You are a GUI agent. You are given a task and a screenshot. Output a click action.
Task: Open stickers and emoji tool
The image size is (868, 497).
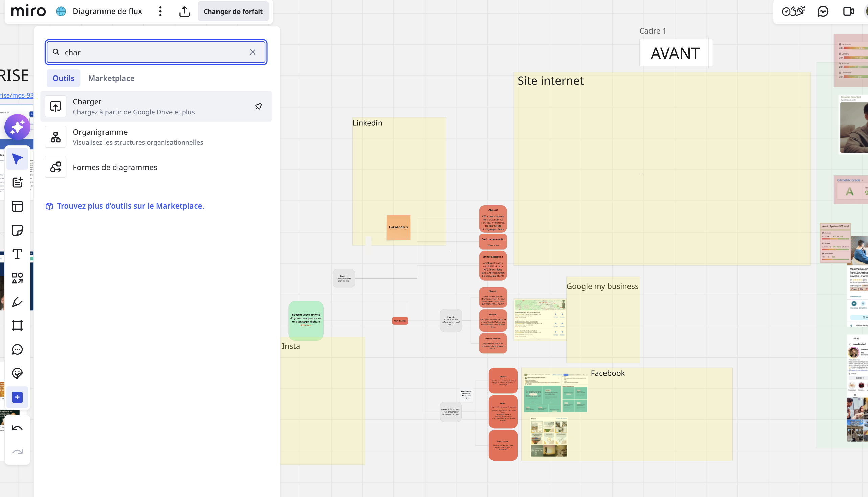pos(17,373)
